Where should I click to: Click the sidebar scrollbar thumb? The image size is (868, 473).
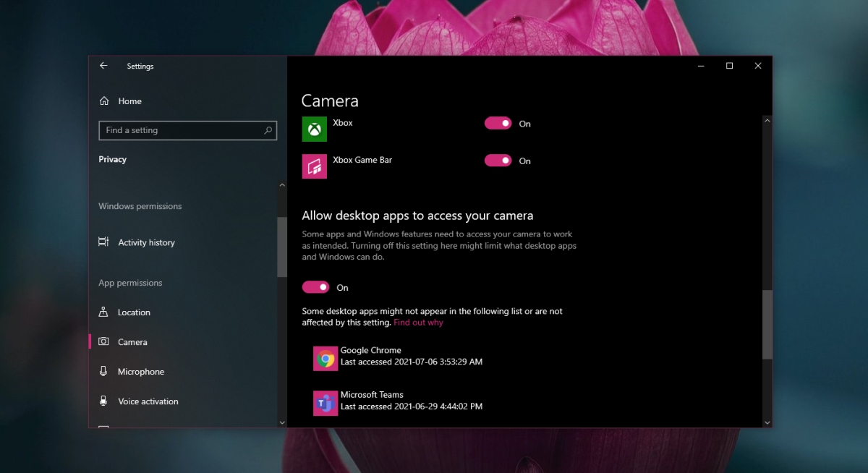pyautogui.click(x=282, y=247)
